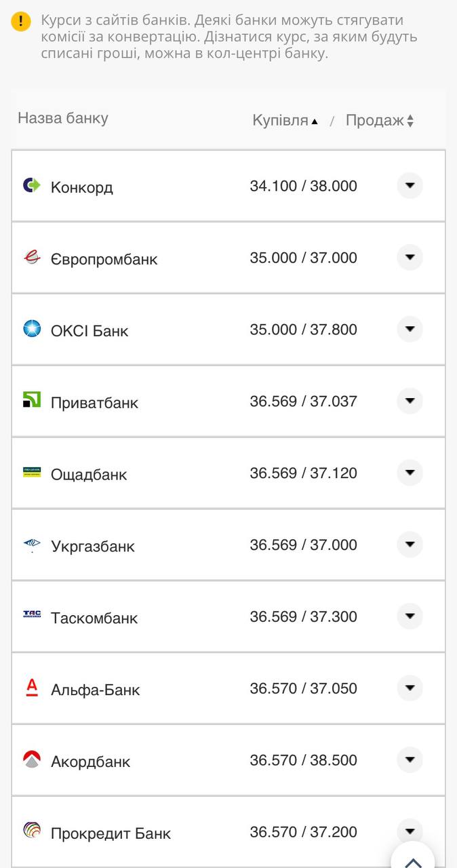The width and height of the screenshot is (457, 868).
Task: Expand the Конкорд row details
Action: click(x=410, y=185)
